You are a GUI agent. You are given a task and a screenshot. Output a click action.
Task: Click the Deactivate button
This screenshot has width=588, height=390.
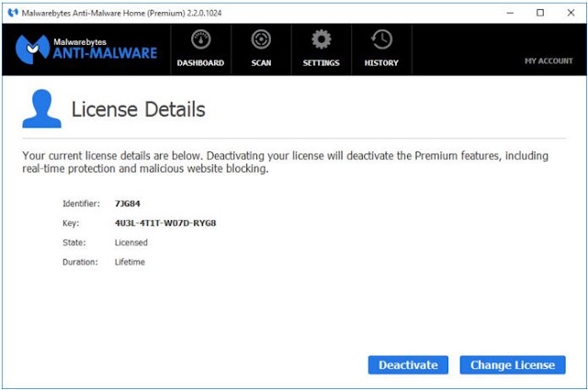(408, 365)
